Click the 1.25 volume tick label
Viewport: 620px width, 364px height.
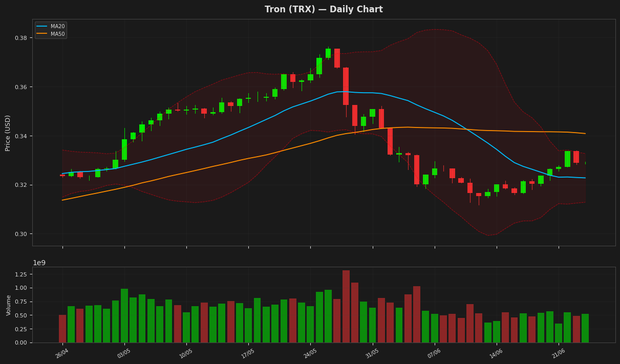22,274
